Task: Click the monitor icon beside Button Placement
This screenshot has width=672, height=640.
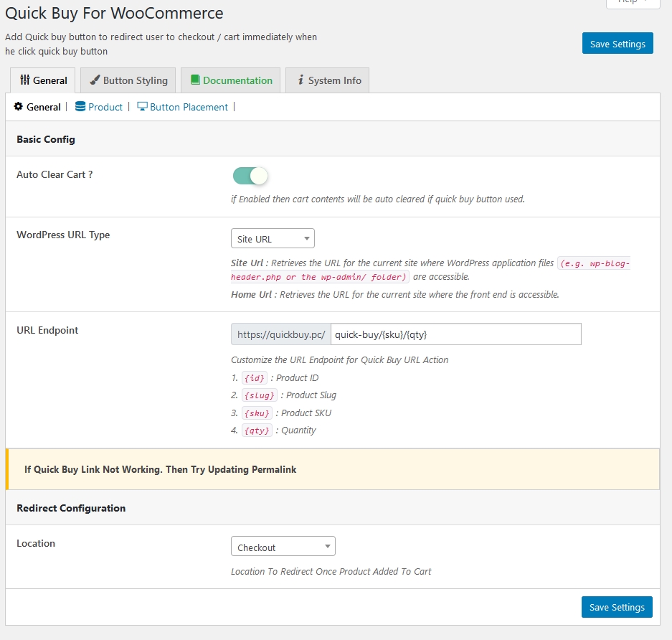Action: pos(142,106)
